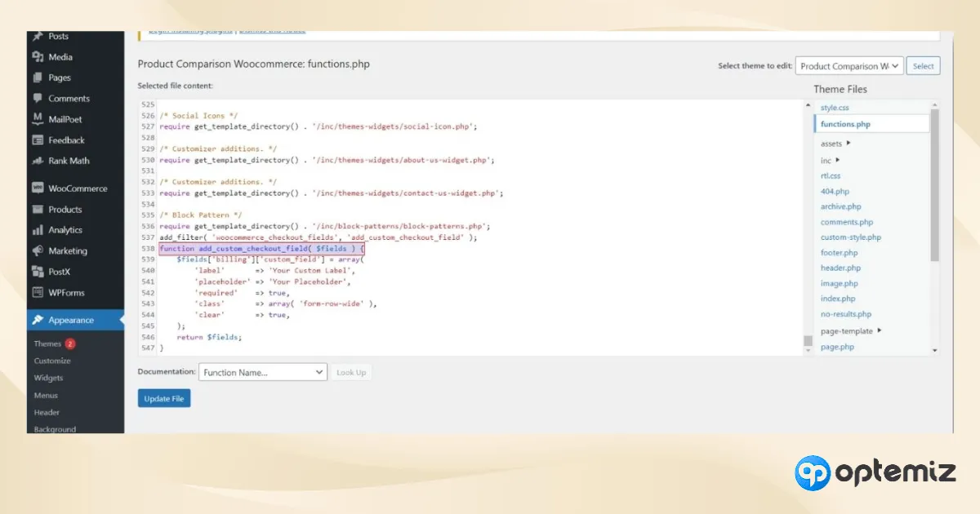Click the Theme Files scroll-up arrow

click(935, 104)
